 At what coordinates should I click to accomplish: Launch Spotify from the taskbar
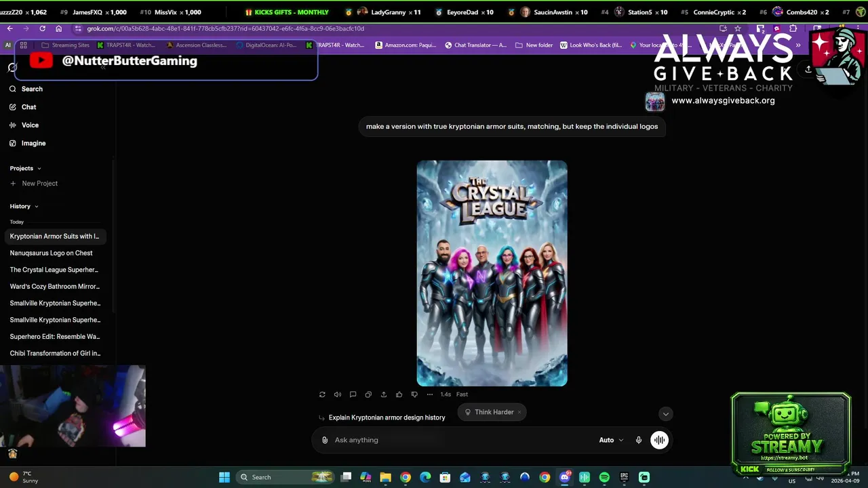[604, 477]
